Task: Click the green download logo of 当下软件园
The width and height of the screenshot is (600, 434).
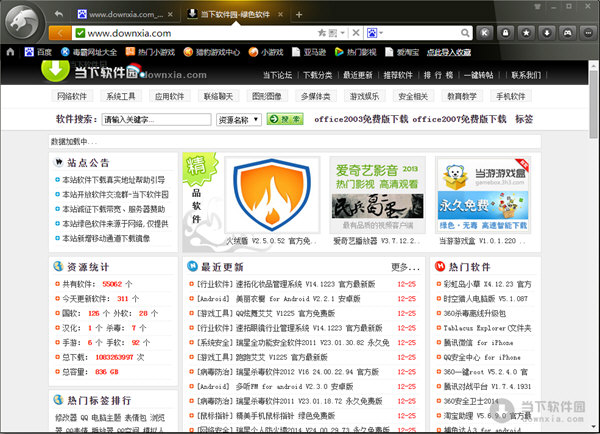Action: 55,71
